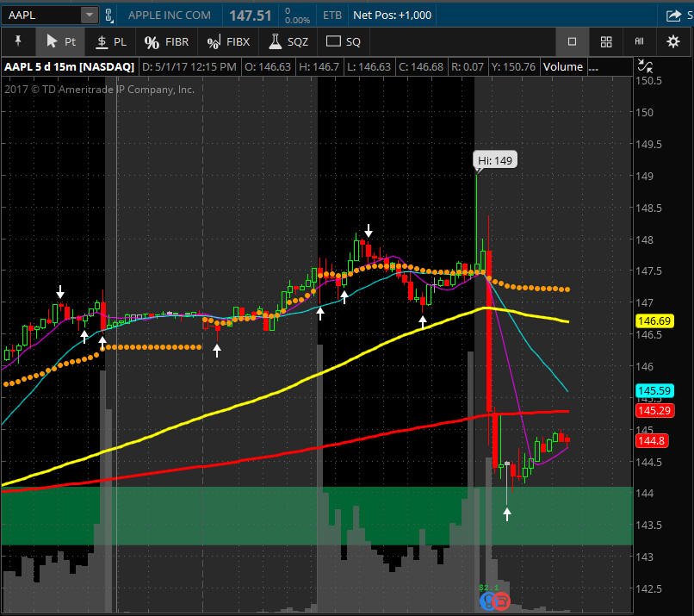Select the SQ rectangle drawing tool
The width and height of the screenshot is (694, 616).
[343, 41]
